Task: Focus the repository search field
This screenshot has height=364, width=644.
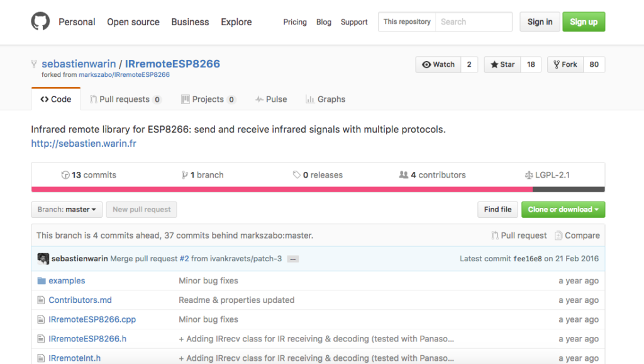Action: (x=474, y=21)
